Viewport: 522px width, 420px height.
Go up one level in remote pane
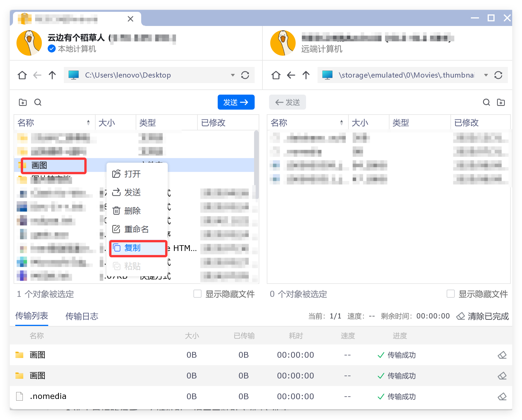306,75
